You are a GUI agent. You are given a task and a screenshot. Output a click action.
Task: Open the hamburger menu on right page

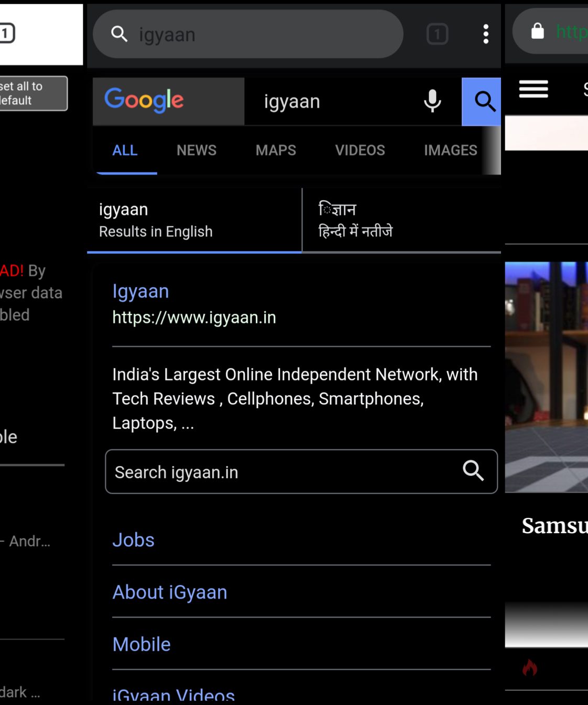click(x=533, y=89)
